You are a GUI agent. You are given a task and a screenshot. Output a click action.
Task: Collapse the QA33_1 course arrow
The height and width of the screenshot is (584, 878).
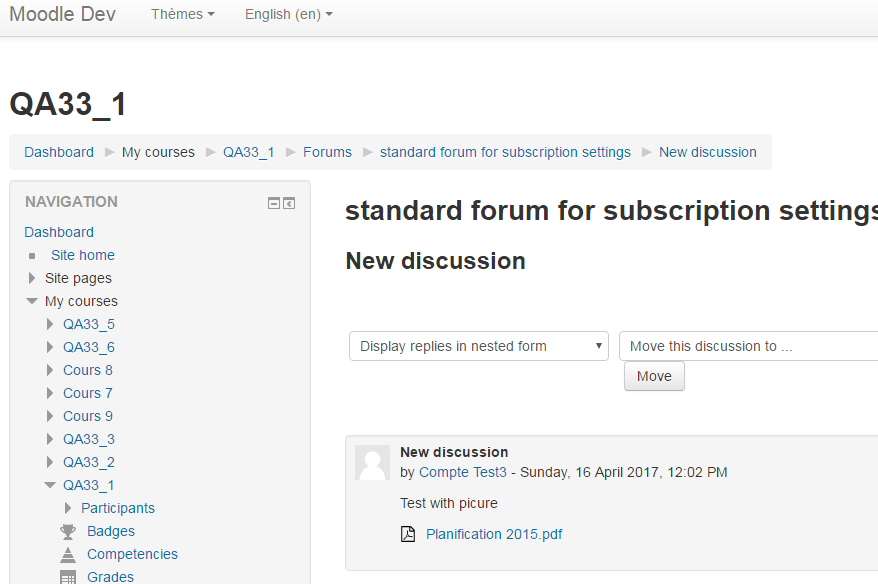tap(50, 485)
